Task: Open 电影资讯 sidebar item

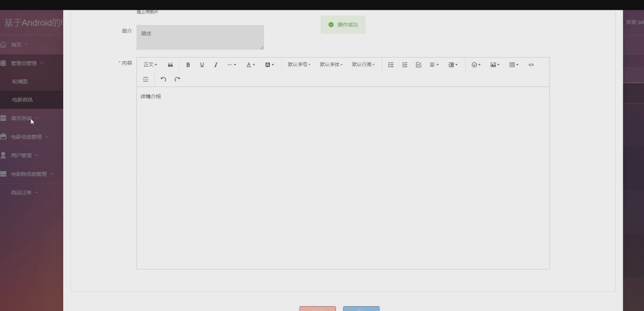Action: [x=31, y=100]
